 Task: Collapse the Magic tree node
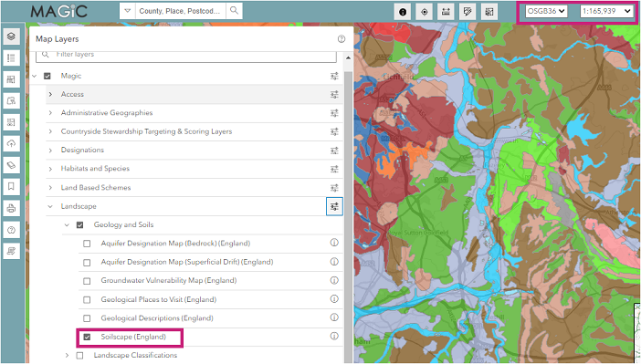(x=35, y=76)
